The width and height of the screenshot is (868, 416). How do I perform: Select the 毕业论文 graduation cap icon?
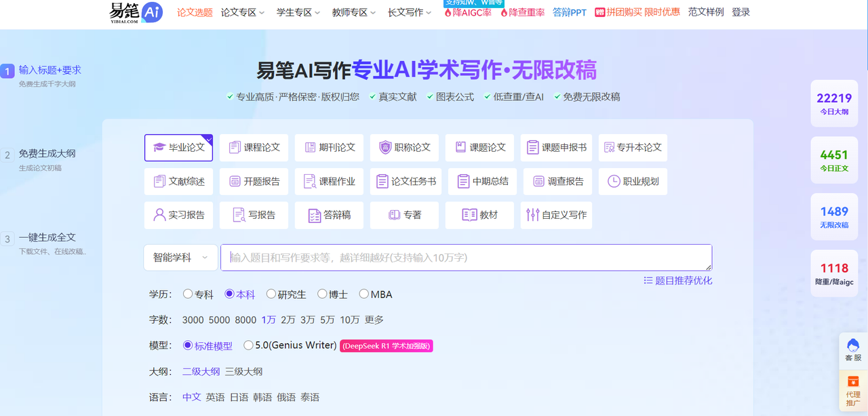pos(159,148)
